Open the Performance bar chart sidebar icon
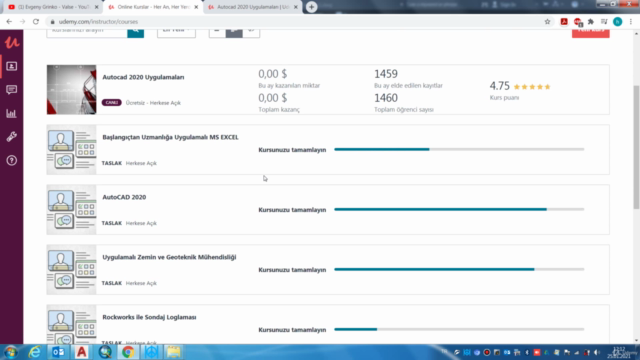The height and width of the screenshot is (360, 640). tap(11, 113)
